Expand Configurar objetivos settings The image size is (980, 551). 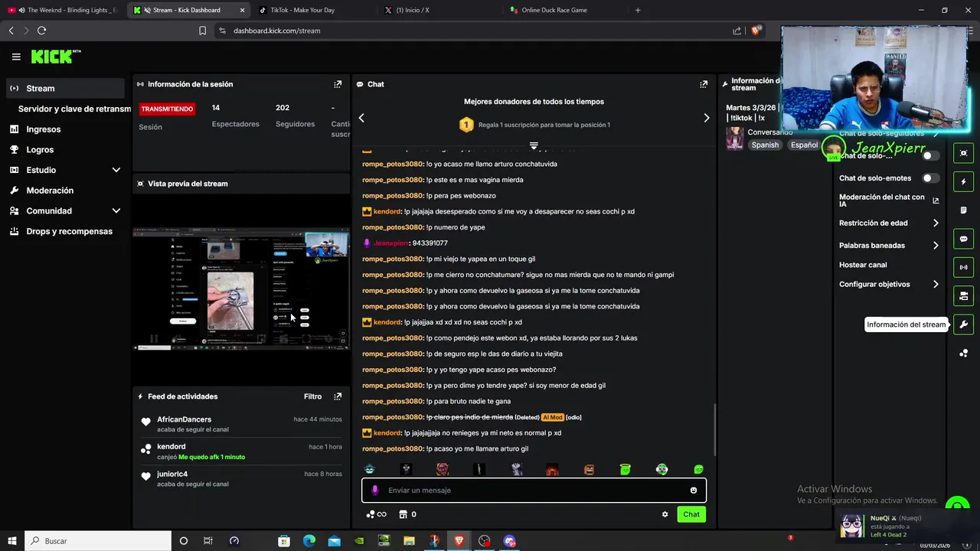click(x=936, y=284)
